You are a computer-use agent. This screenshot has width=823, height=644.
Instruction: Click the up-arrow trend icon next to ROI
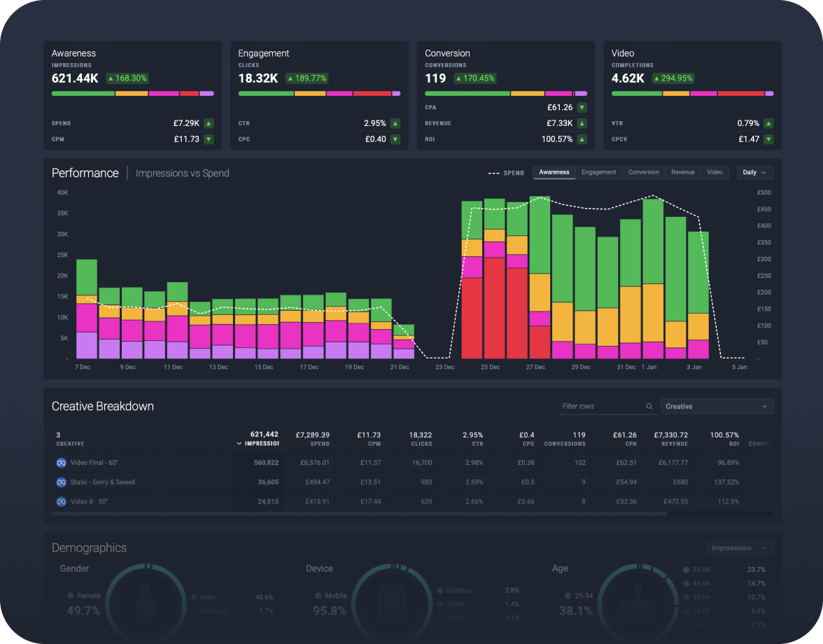[x=582, y=139]
